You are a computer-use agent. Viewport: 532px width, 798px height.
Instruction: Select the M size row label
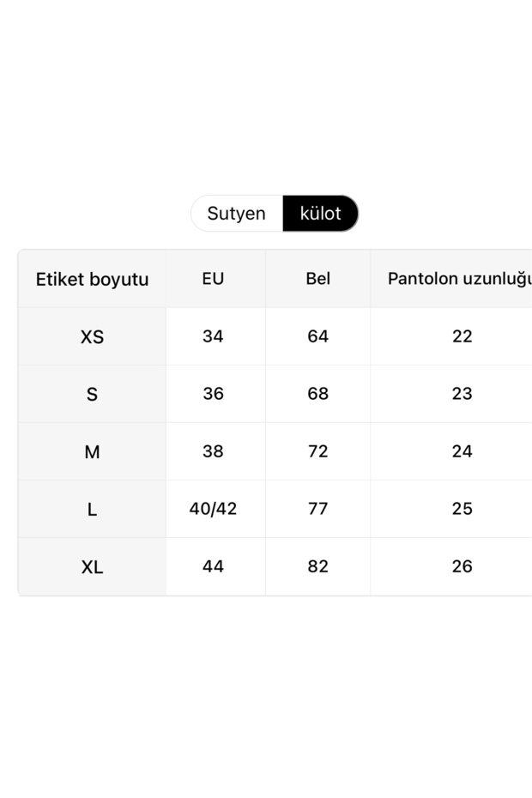coord(92,451)
